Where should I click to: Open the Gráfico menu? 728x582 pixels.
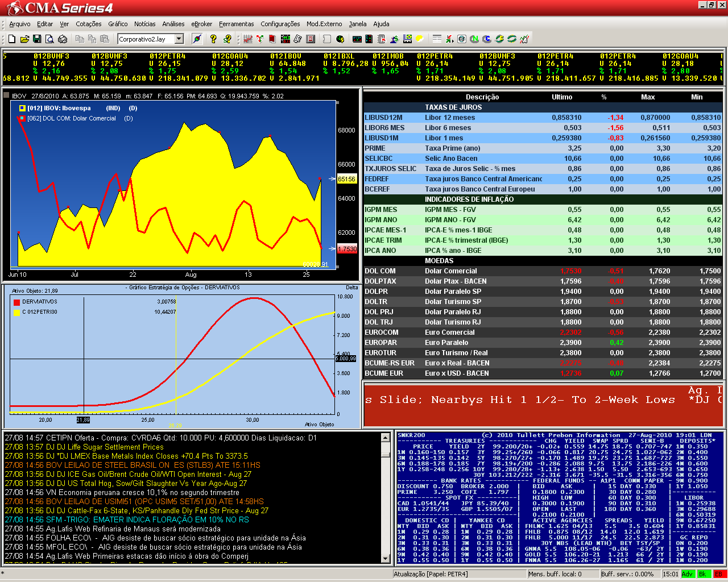pos(118,24)
